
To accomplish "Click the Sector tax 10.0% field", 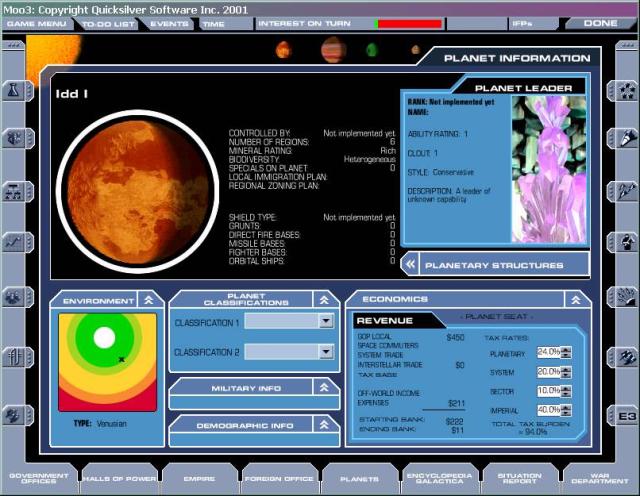I will coord(549,391).
